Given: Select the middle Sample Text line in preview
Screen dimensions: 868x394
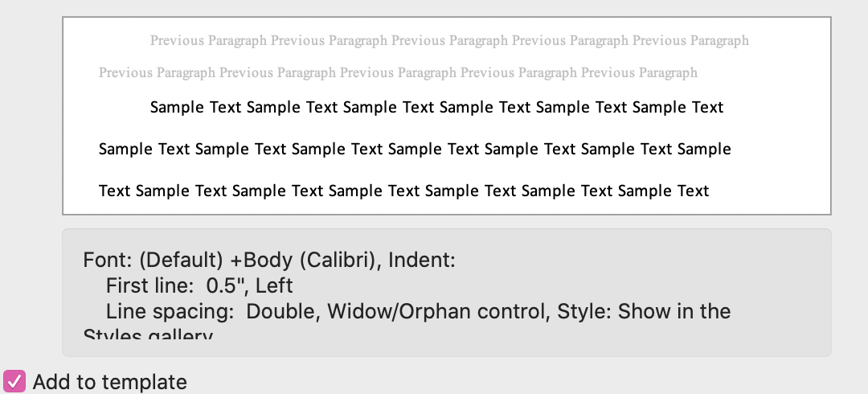Looking at the screenshot, I should pos(415,149).
